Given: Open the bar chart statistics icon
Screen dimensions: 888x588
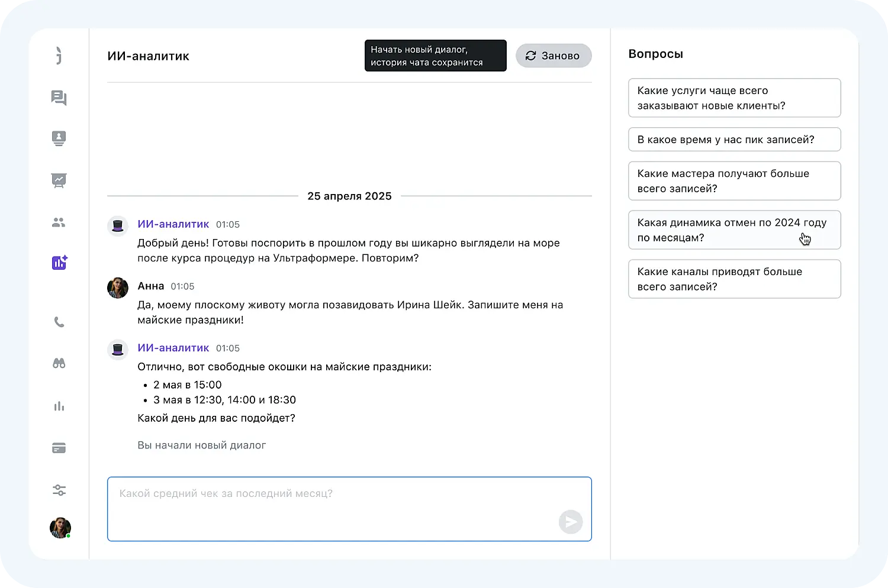Looking at the screenshot, I should pos(59,406).
